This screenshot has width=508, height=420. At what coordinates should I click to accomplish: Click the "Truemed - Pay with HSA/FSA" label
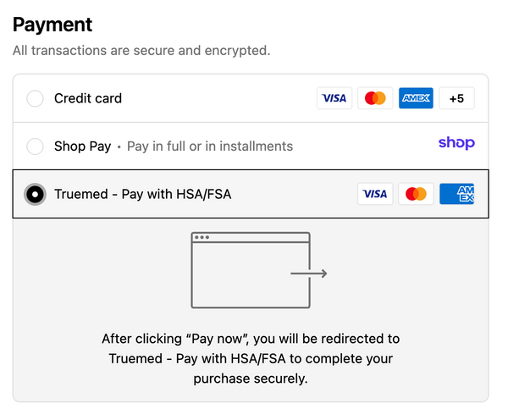point(142,194)
